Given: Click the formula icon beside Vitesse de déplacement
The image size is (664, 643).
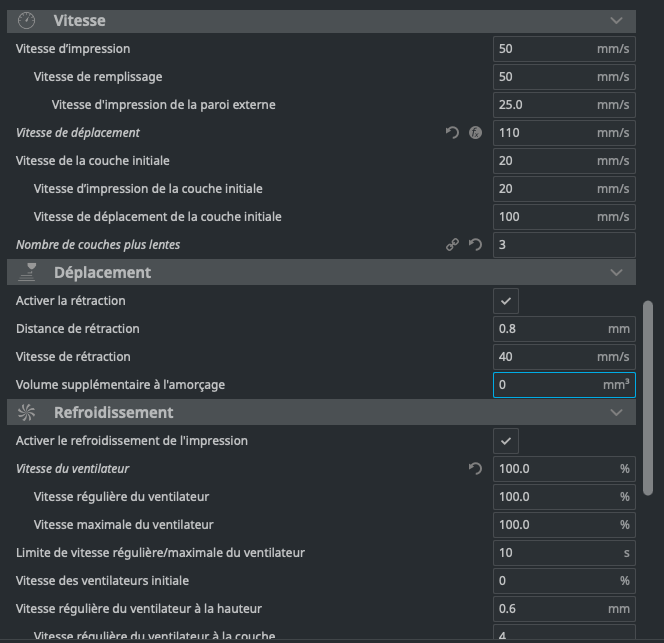Looking at the screenshot, I should click(475, 133).
